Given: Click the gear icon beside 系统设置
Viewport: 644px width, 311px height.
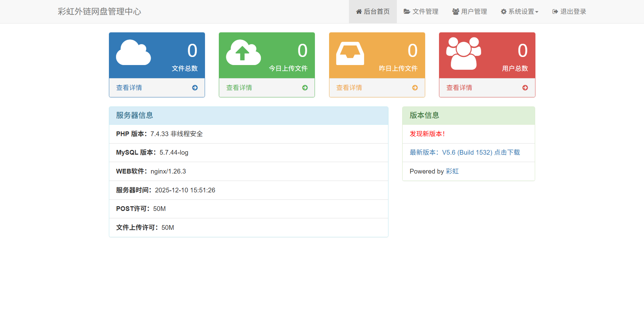Looking at the screenshot, I should 503,11.
